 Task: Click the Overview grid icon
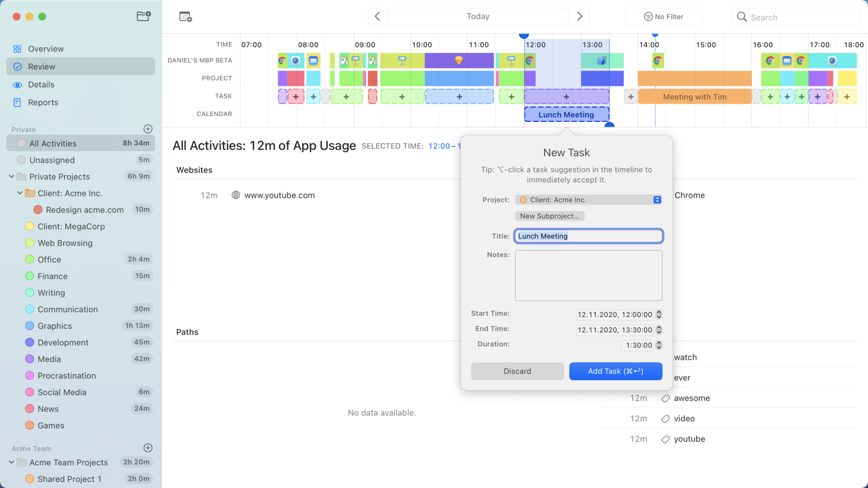pyautogui.click(x=18, y=48)
